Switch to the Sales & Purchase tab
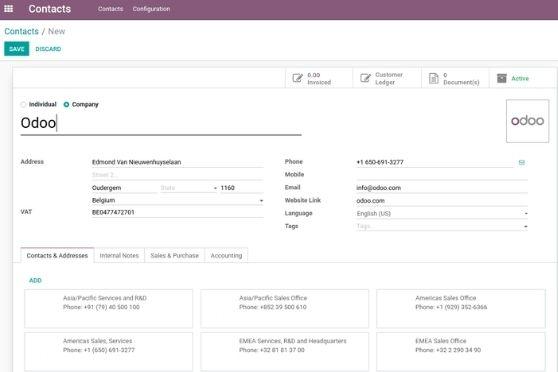The height and width of the screenshot is (372, 558). pos(174,255)
